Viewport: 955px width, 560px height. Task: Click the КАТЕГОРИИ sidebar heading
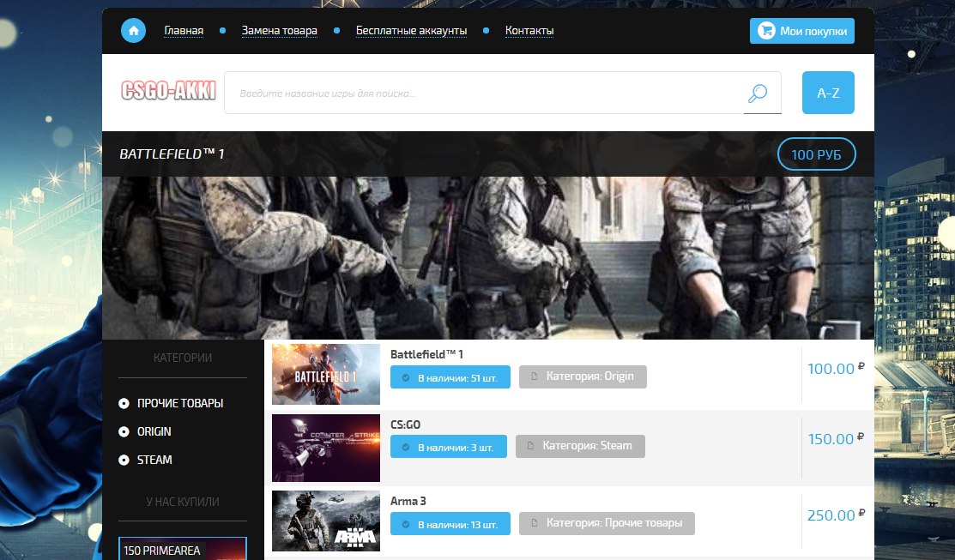click(183, 358)
